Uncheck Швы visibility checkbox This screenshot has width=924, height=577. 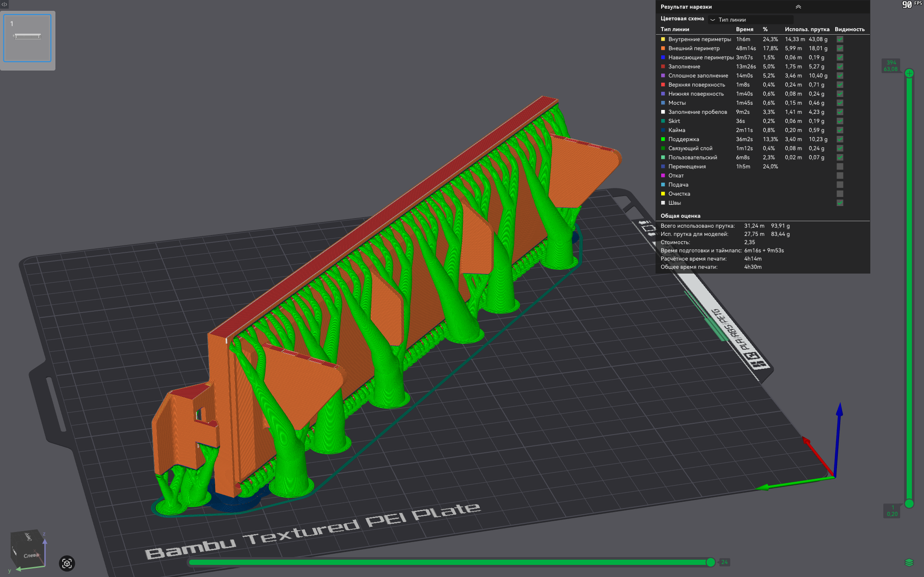coord(840,203)
